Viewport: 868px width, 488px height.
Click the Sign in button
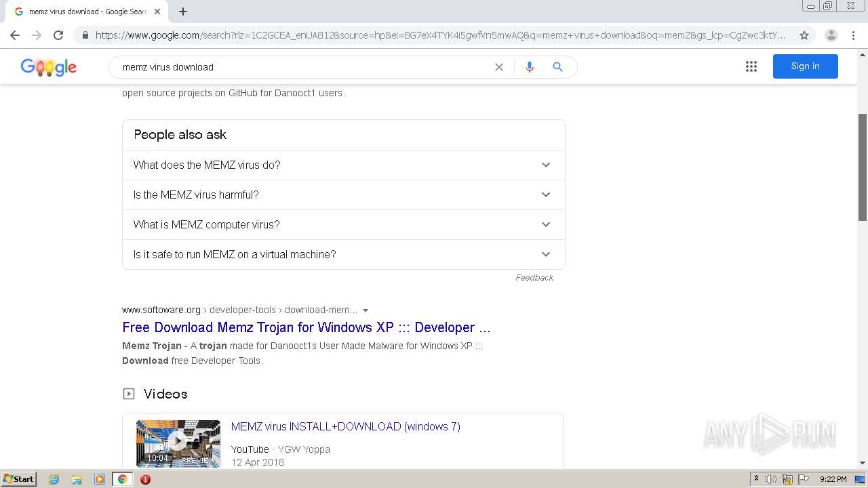(805, 66)
